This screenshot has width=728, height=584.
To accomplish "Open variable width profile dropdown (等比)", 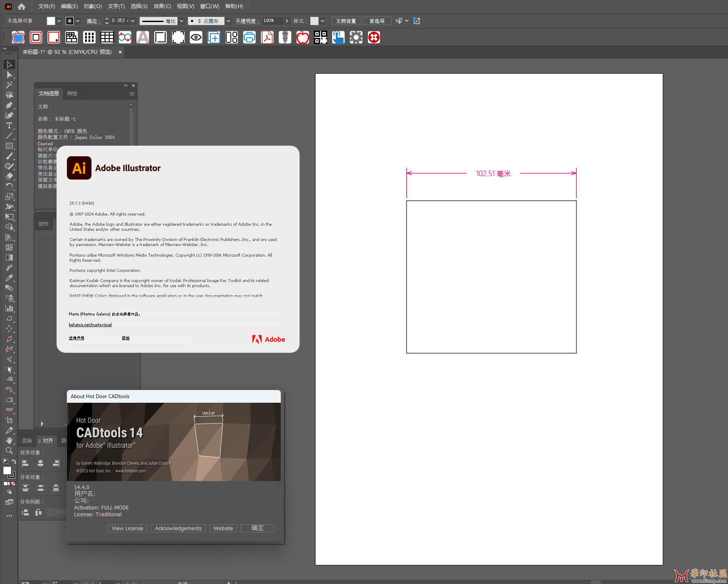I will point(182,21).
